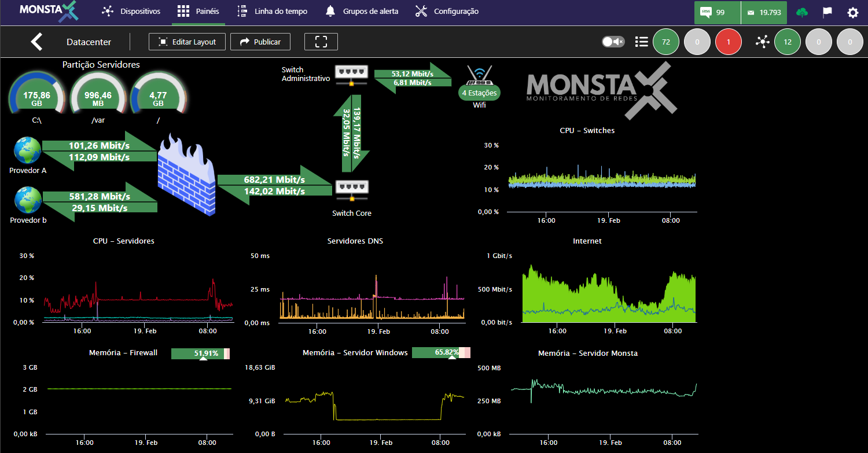This screenshot has height=453, width=868.
Task: Click the green cloud icon
Action: (x=802, y=12)
